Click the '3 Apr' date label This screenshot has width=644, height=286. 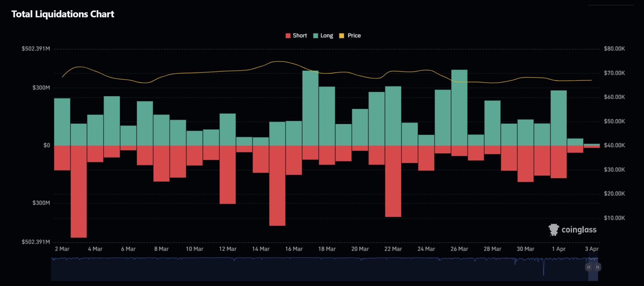[x=592, y=249]
